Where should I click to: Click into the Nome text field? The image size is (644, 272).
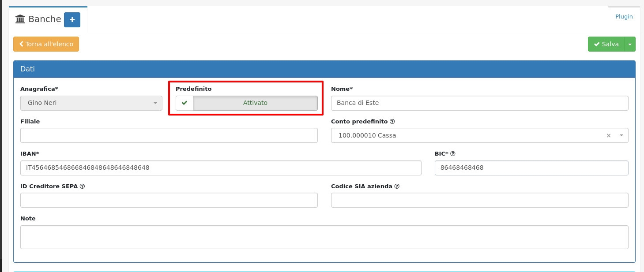[x=479, y=103]
